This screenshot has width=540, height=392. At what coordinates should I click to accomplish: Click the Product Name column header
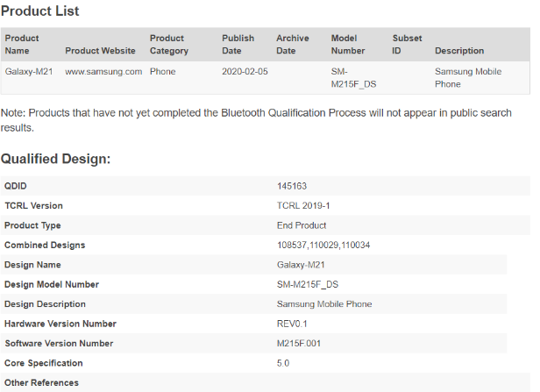tap(23, 45)
